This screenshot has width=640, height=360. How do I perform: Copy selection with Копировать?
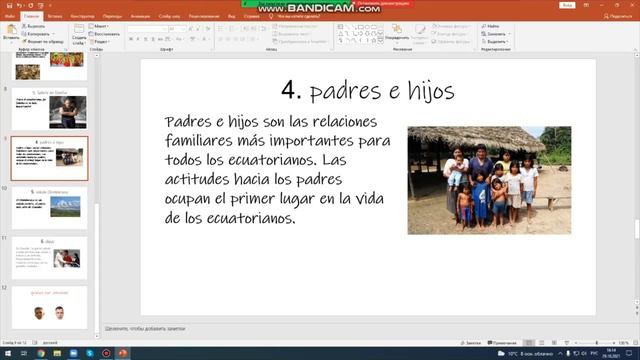pyautogui.click(x=36, y=34)
